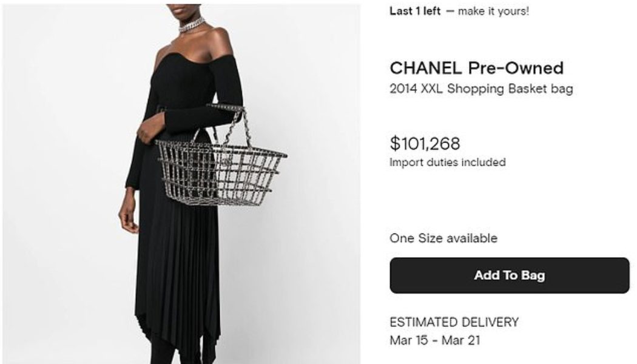The width and height of the screenshot is (637, 364).
Task: Click the One Size available label
Action: point(444,238)
